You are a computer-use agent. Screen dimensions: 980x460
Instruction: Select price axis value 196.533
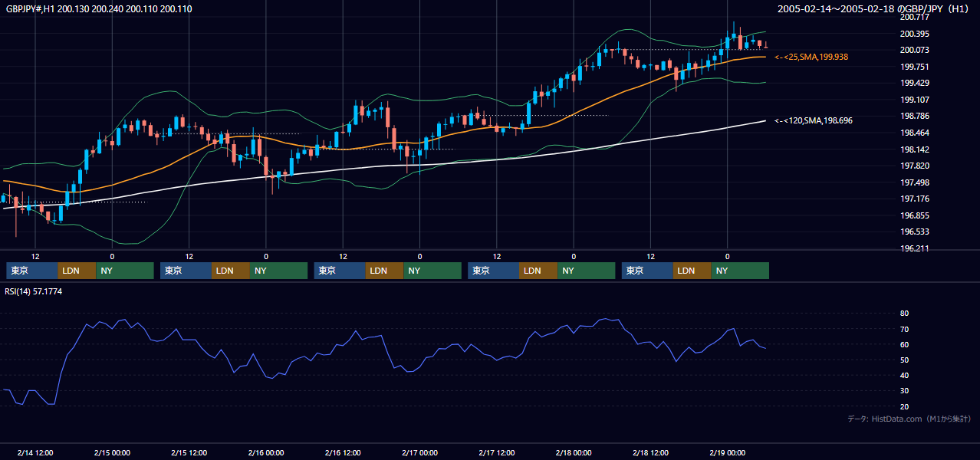point(914,232)
